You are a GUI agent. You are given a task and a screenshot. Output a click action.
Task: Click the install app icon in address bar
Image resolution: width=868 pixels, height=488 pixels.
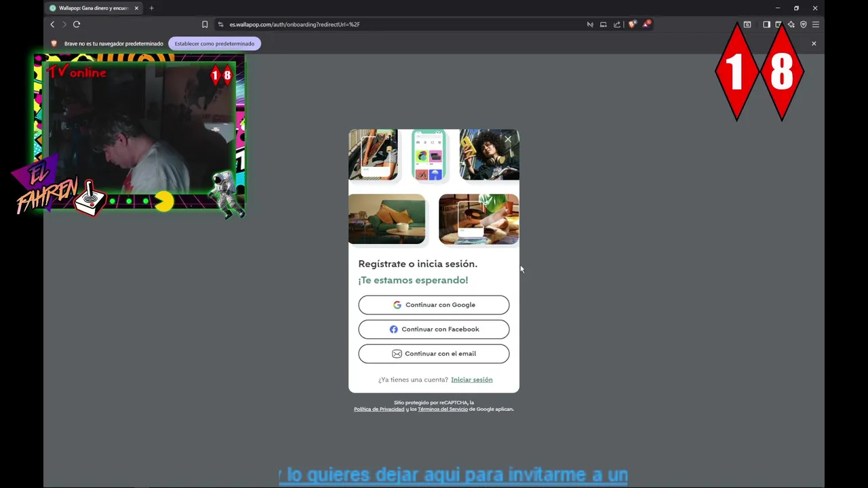pos(604,24)
